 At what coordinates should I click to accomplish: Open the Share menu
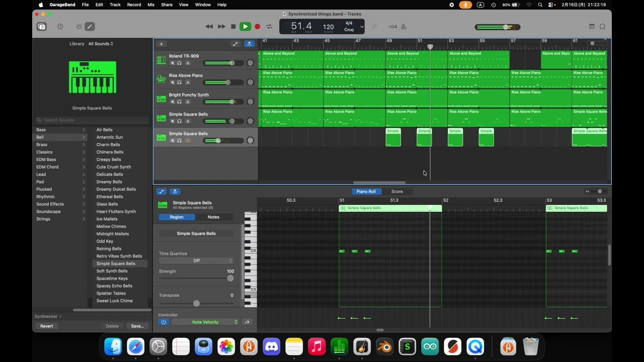pos(167,5)
